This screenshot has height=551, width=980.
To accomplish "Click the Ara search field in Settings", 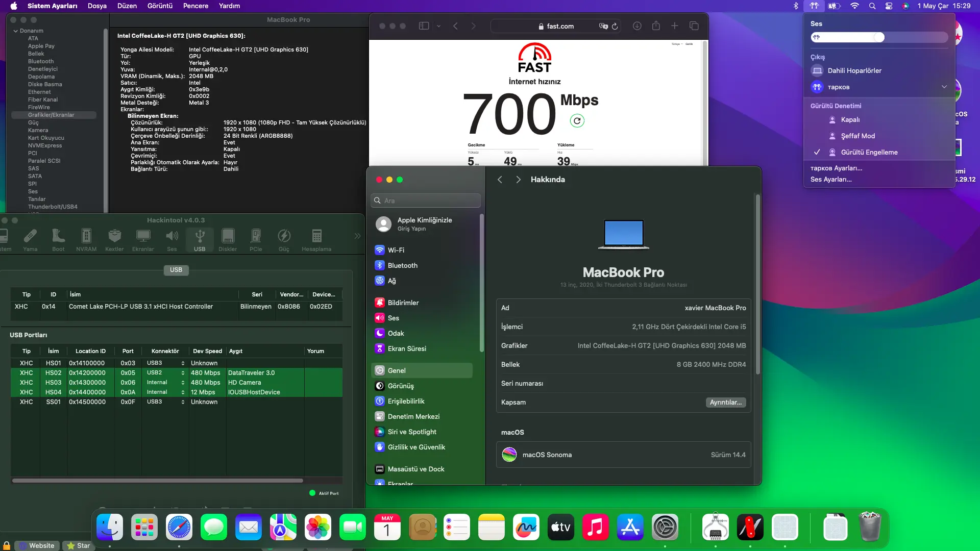I will pos(426,201).
